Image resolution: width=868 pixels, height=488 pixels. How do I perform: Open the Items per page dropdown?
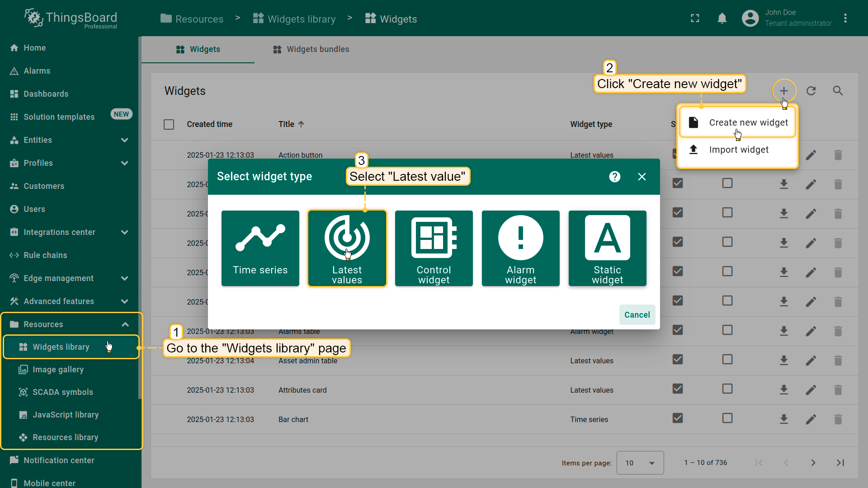(x=640, y=463)
